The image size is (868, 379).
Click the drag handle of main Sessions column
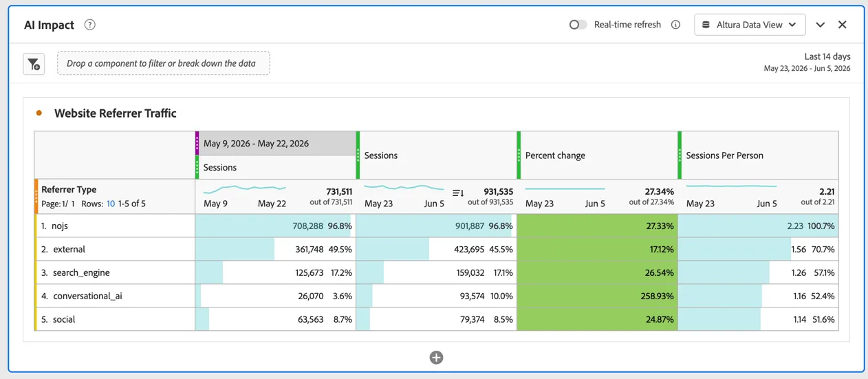point(358,155)
